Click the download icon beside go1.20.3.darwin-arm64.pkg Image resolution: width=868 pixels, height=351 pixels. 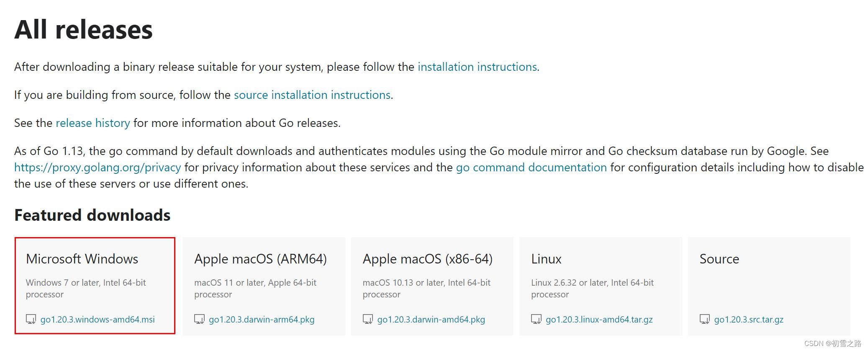pos(199,319)
